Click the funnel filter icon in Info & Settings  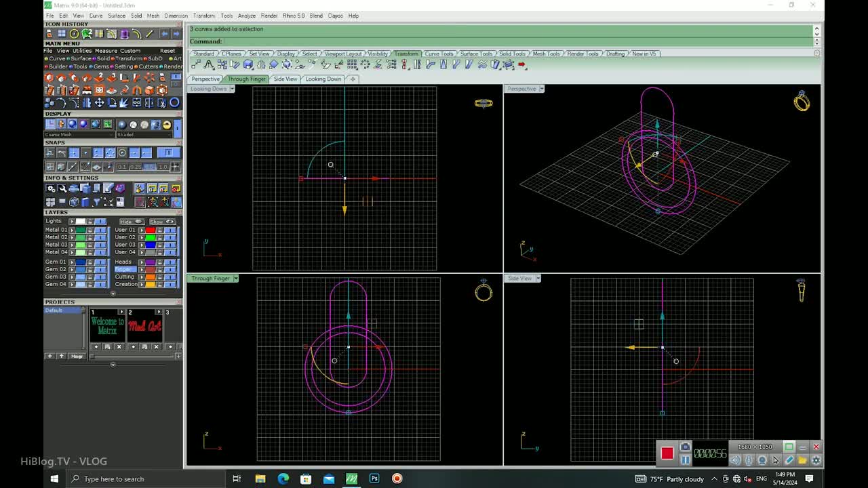[x=97, y=201]
